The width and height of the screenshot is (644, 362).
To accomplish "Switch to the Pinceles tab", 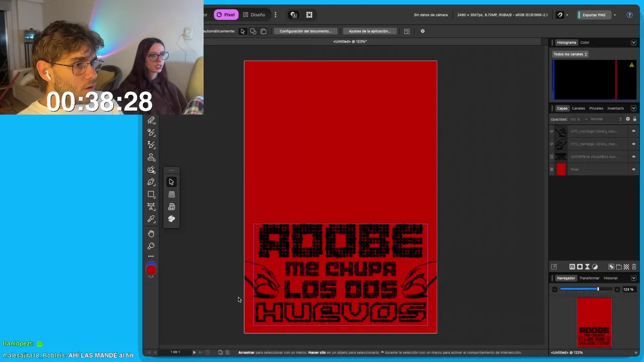I will 596,109.
